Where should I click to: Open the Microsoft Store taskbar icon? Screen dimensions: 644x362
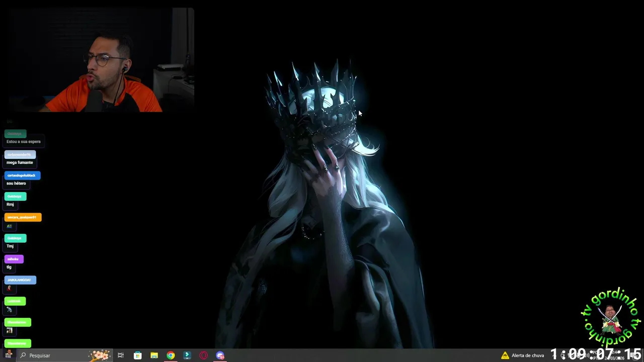[x=137, y=355]
